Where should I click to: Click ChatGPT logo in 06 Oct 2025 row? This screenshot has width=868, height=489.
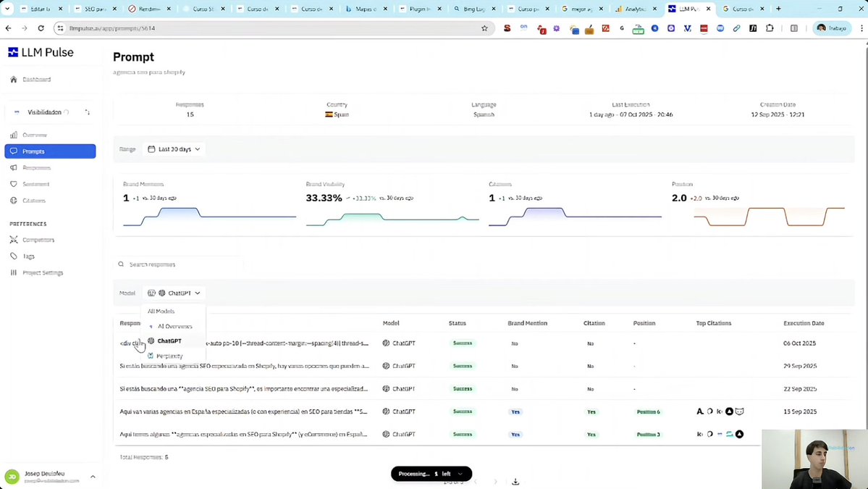coord(386,343)
